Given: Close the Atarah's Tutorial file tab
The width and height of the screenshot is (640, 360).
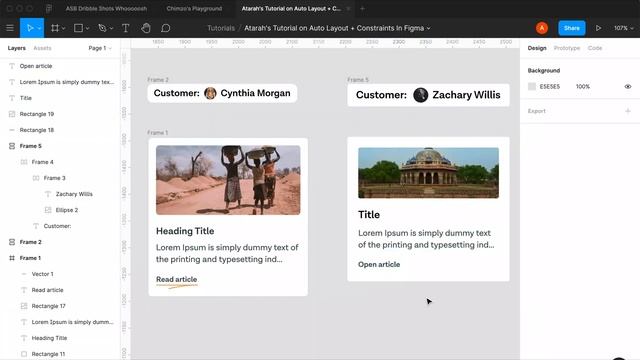Looking at the screenshot, I should tap(348, 8).
